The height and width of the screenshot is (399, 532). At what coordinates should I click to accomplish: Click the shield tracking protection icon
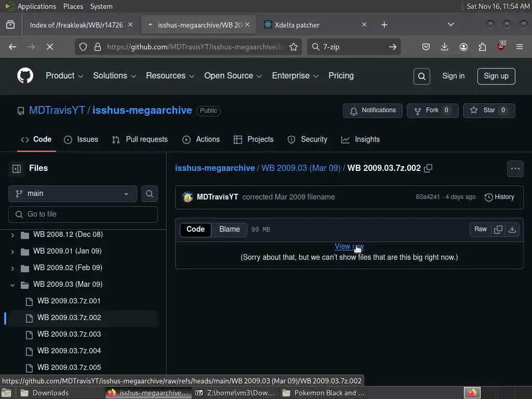[x=83, y=47]
